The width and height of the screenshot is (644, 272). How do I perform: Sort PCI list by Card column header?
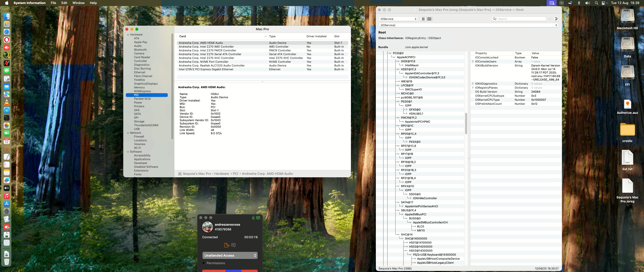tap(222, 36)
